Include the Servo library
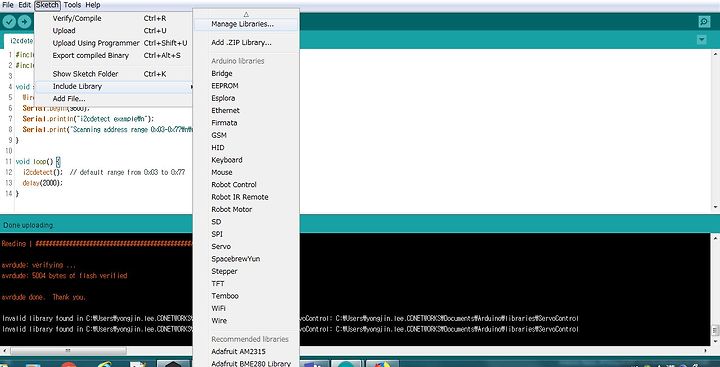 pos(246,247)
